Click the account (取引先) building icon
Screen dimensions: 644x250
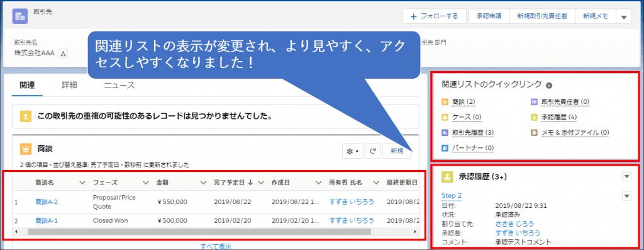coord(19,16)
